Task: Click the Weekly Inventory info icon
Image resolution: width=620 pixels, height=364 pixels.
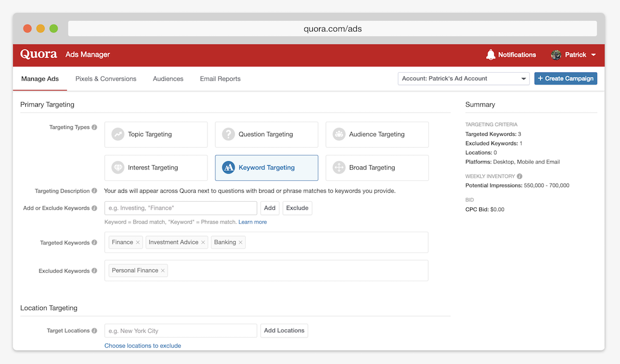Action: [520, 176]
